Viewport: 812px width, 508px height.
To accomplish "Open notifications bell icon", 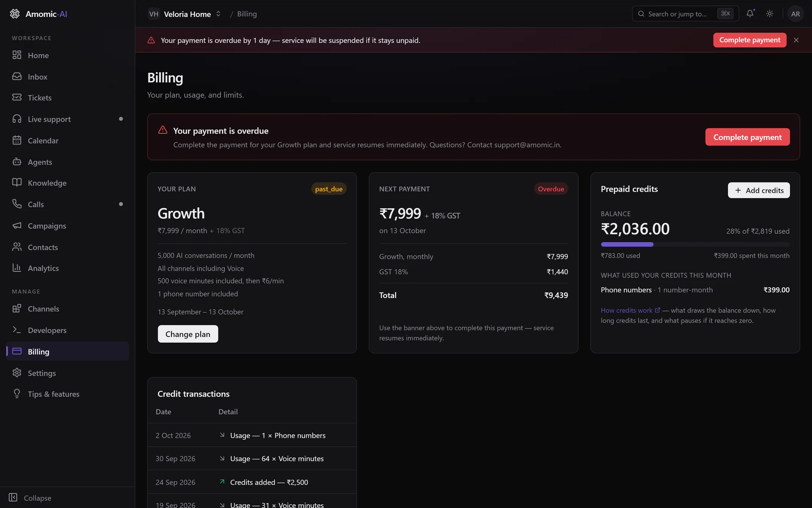I will click(750, 14).
